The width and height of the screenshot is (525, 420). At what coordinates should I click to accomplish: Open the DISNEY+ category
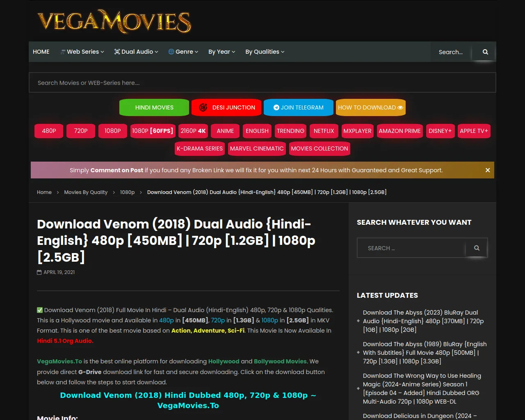click(440, 131)
